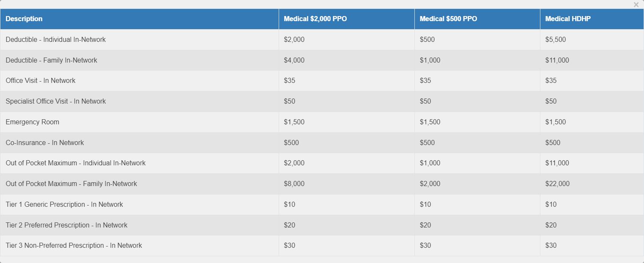Select the Specialist Office Visit - In Network row
The image size is (644, 263).
(x=322, y=101)
